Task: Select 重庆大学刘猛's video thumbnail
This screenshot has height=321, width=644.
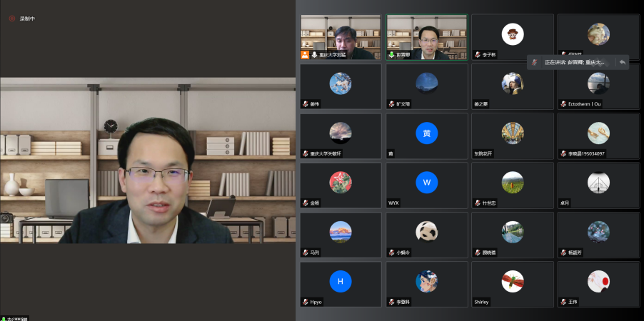Action: click(341, 37)
